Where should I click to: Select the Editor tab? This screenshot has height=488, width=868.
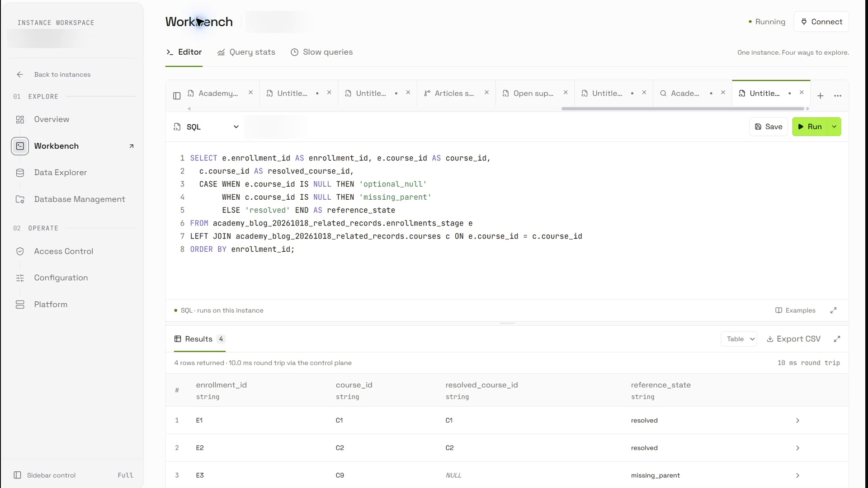(x=184, y=52)
